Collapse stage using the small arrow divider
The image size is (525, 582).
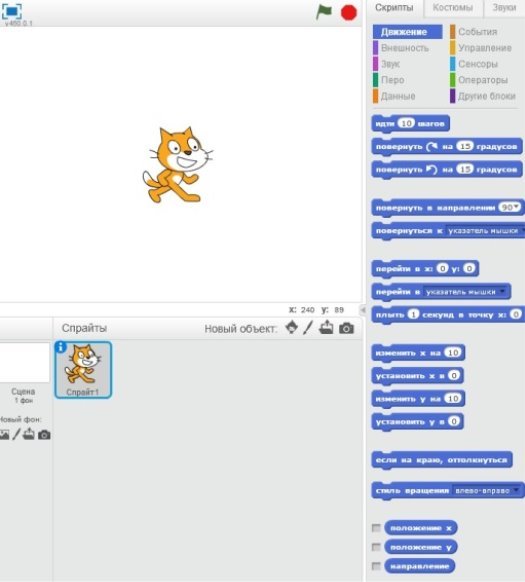tap(363, 310)
